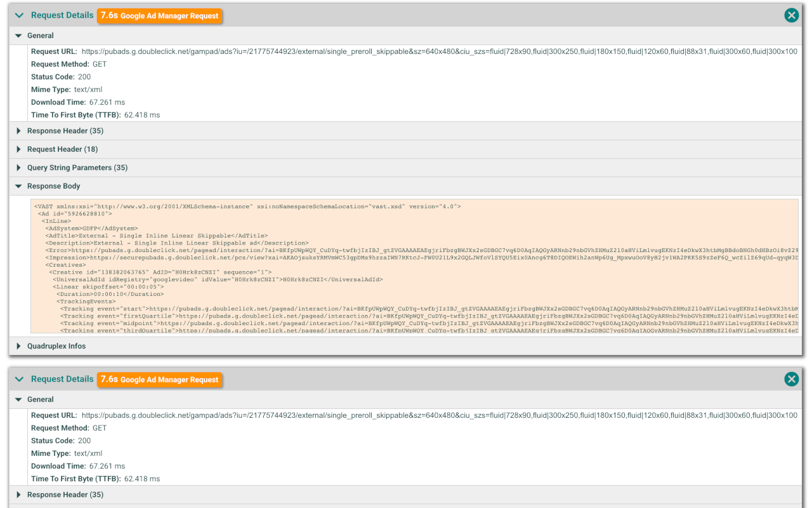Select the Request URL in first panel

(x=440, y=51)
